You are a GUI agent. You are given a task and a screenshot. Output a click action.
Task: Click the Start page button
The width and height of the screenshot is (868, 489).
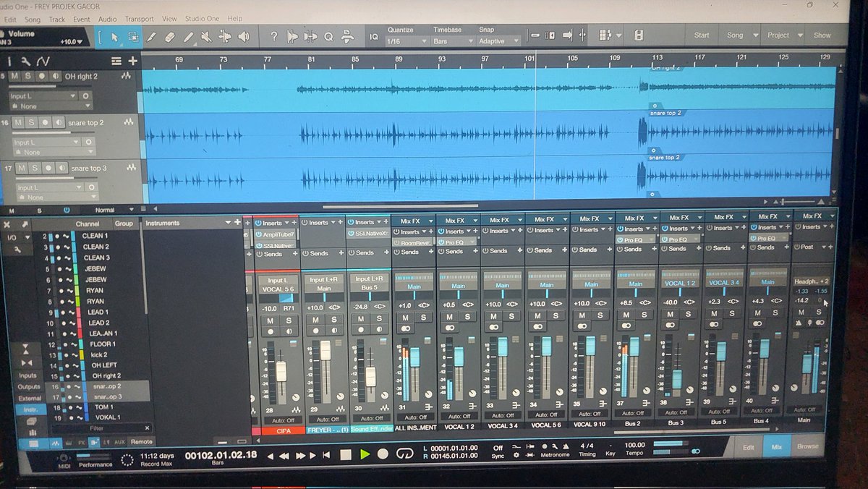pyautogui.click(x=702, y=35)
